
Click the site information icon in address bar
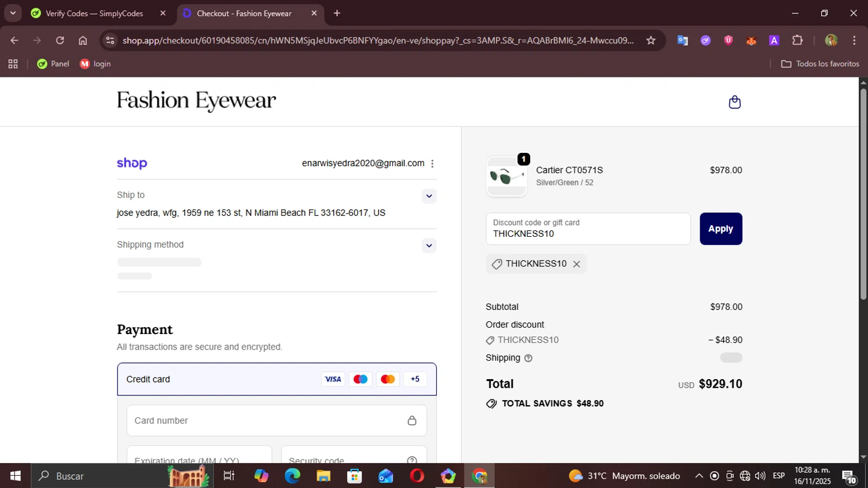(x=110, y=40)
